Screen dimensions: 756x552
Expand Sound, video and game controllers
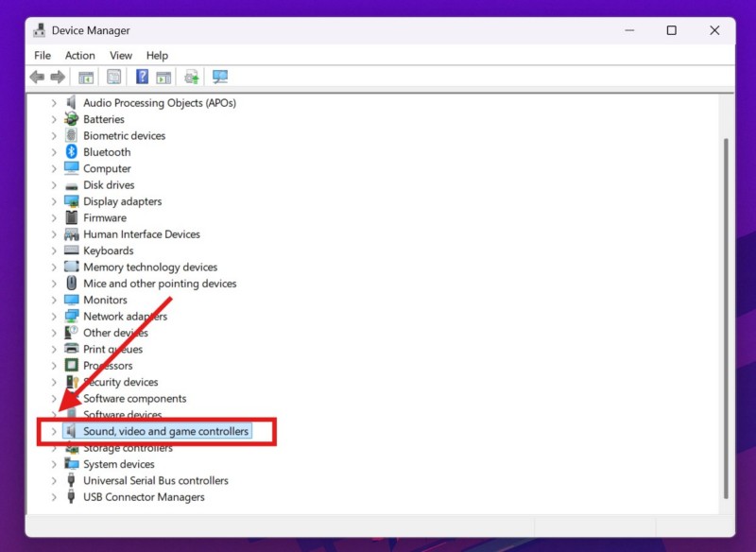pos(54,432)
